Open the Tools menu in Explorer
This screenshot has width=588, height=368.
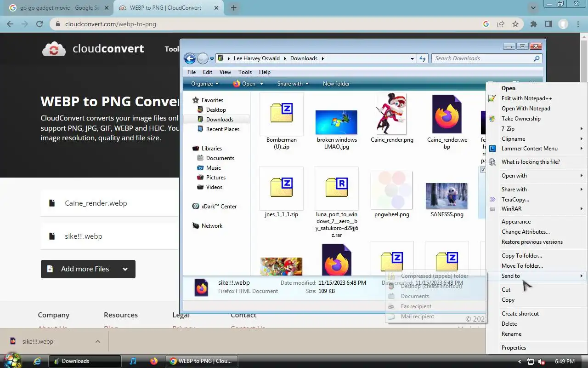pyautogui.click(x=245, y=72)
